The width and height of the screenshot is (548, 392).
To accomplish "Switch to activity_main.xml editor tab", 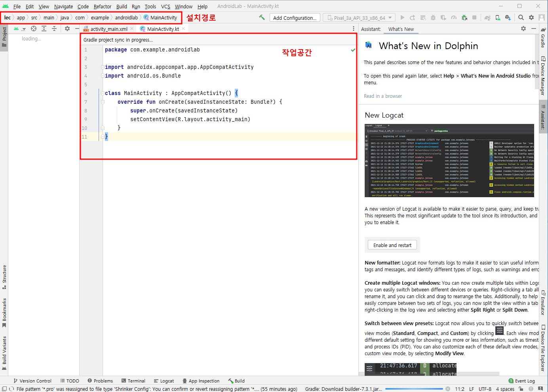I will click(x=108, y=29).
